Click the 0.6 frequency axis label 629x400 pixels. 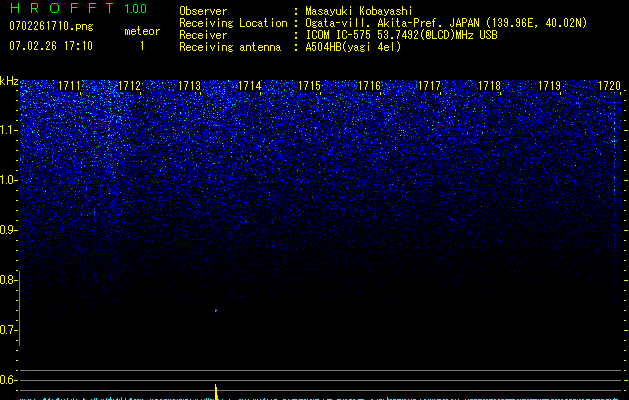(8, 380)
